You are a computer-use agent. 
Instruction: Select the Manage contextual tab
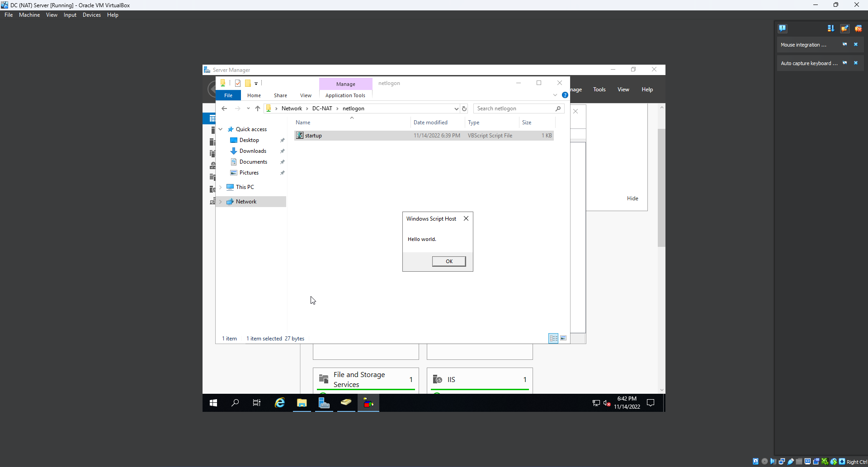(x=346, y=84)
